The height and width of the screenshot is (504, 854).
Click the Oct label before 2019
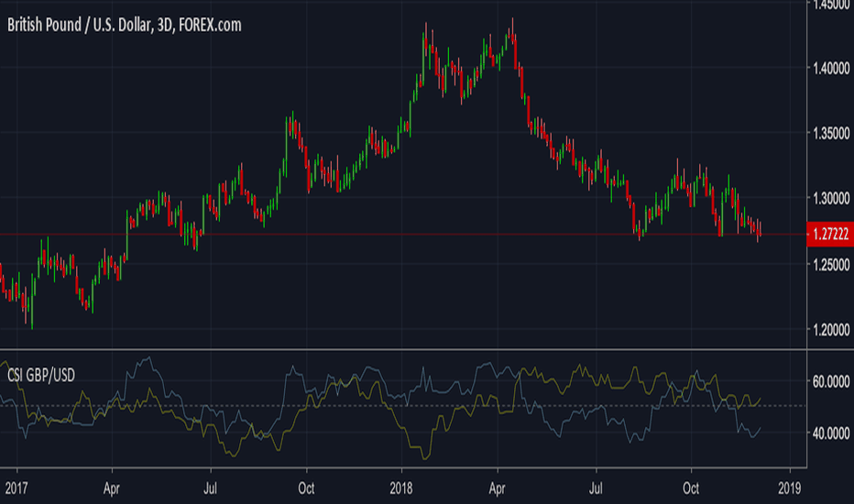(691, 488)
